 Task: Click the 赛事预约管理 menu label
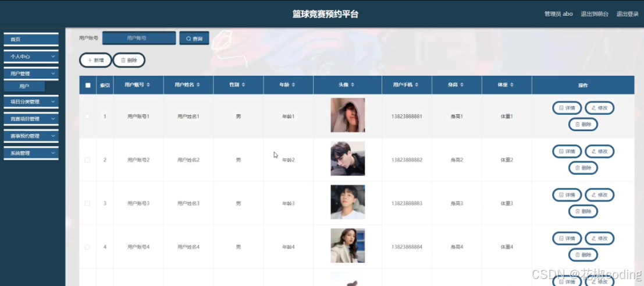[x=25, y=136]
